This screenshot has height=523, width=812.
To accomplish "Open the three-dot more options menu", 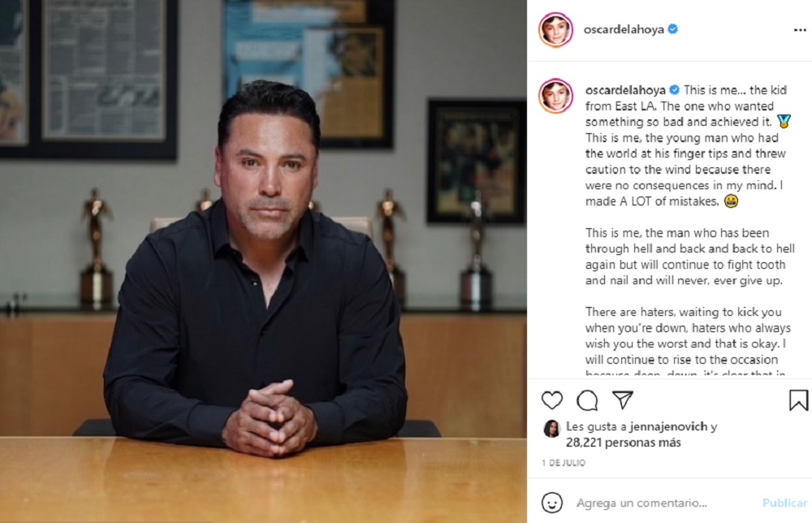I will coord(800,30).
